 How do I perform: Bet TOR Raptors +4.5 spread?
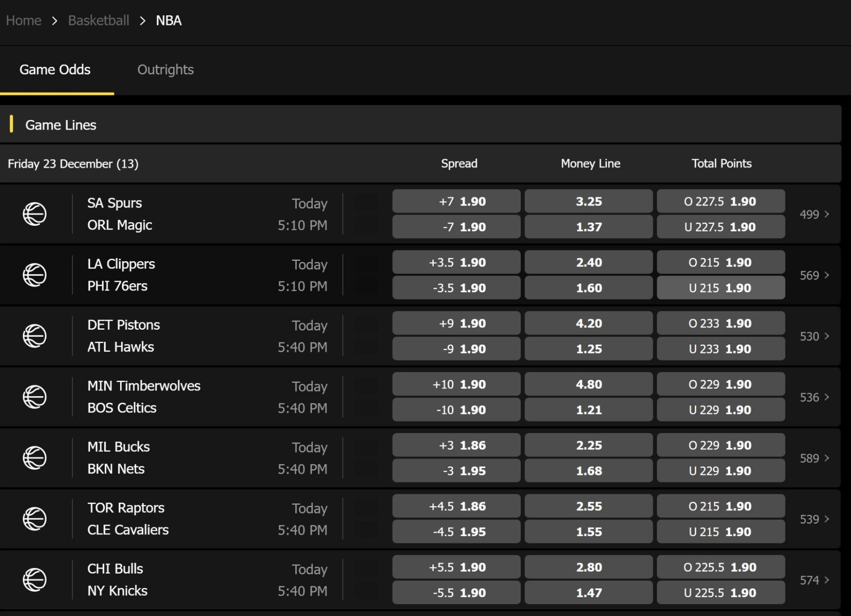pos(456,506)
